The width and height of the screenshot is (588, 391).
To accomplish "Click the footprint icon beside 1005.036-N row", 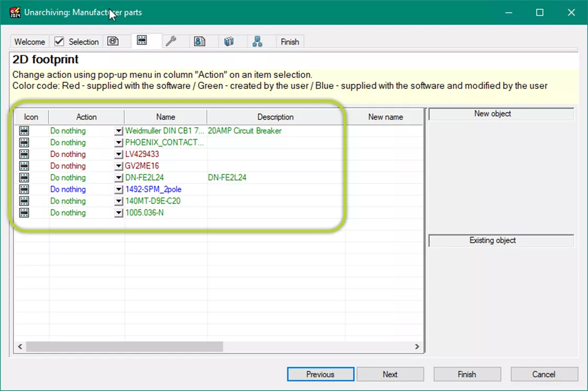I will click(x=24, y=213).
